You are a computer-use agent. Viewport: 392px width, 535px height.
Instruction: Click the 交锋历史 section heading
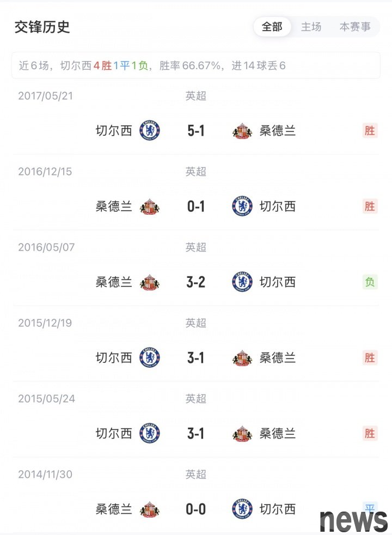point(42,27)
